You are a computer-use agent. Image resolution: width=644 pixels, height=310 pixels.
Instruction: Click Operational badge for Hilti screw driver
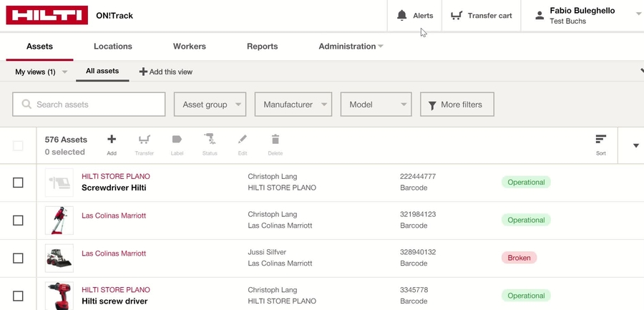[x=526, y=296]
